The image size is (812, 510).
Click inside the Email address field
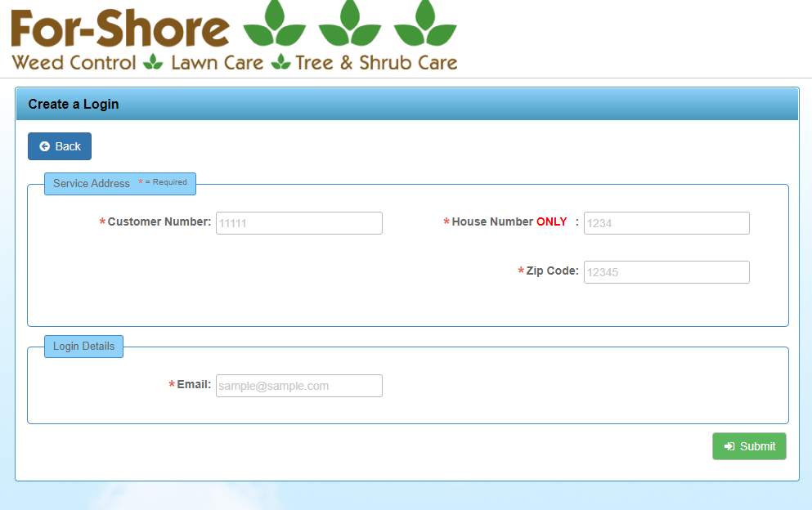tap(298, 385)
